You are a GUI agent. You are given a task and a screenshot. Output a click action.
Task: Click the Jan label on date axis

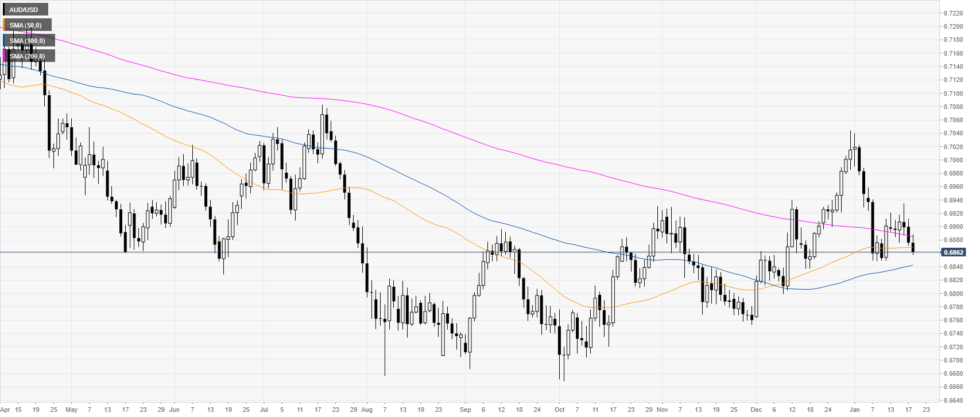[x=854, y=410]
